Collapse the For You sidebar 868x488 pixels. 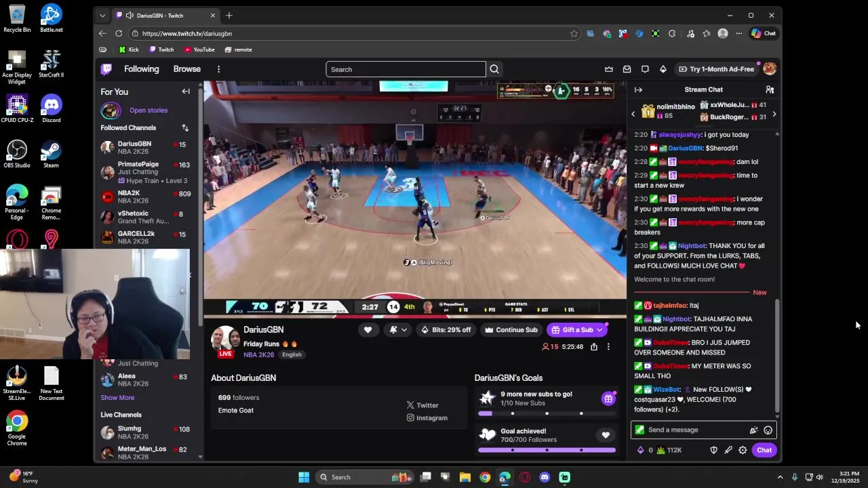[x=186, y=91]
